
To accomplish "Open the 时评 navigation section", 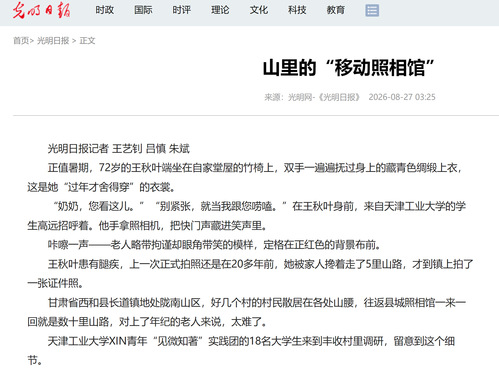I will click(182, 10).
